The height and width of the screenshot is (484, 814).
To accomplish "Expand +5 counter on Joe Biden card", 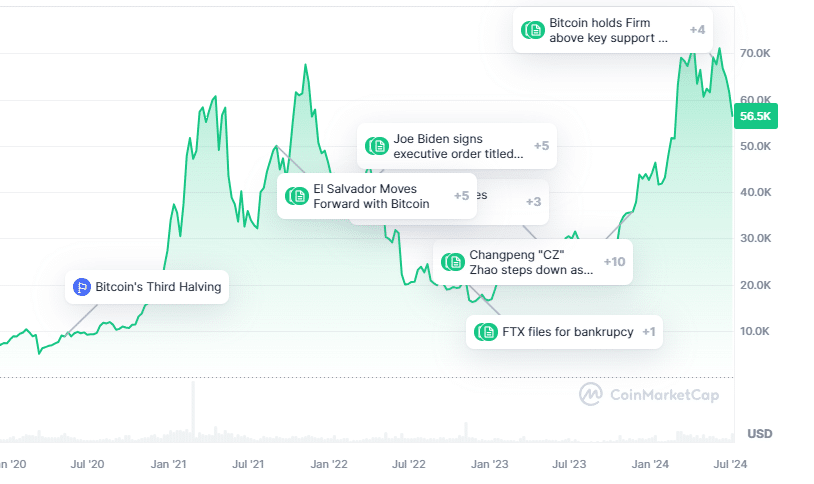I will pyautogui.click(x=541, y=146).
